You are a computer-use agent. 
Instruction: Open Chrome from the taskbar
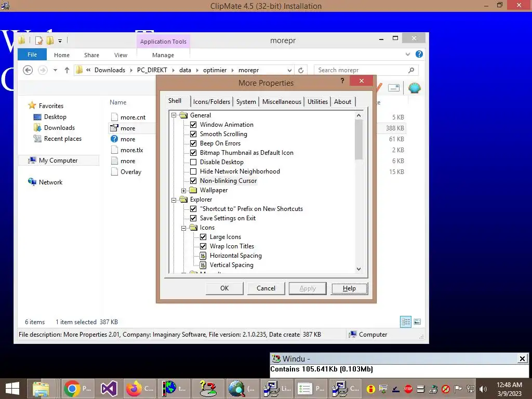tap(77, 389)
